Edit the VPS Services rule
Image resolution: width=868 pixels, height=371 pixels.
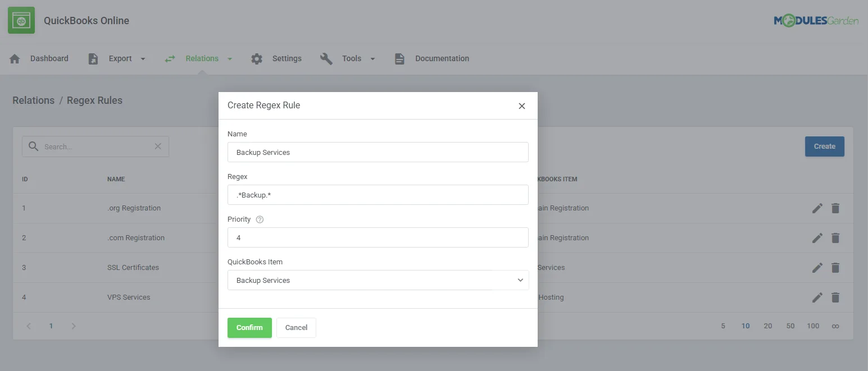coord(817,297)
